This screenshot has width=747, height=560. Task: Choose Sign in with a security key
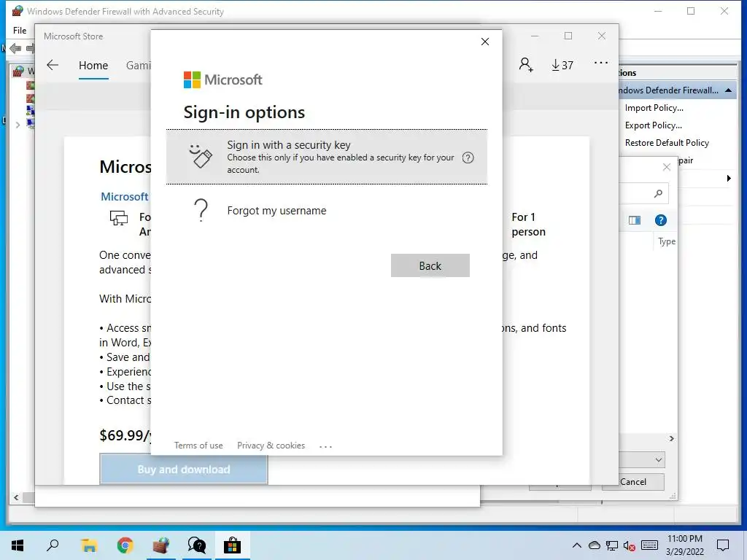tap(327, 157)
